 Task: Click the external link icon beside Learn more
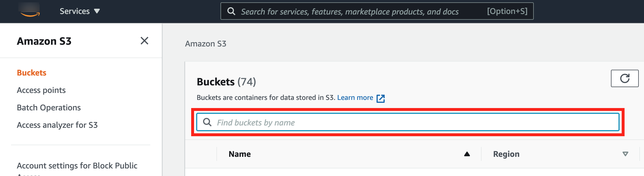pos(380,98)
